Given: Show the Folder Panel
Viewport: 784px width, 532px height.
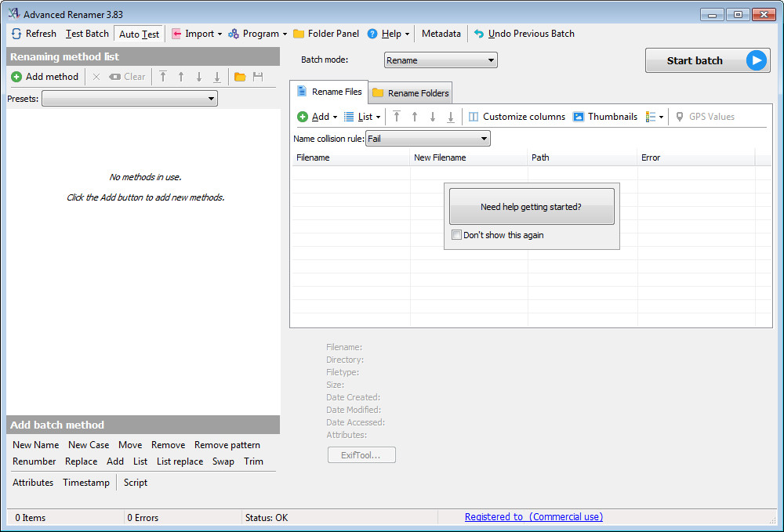Looking at the screenshot, I should tap(326, 34).
